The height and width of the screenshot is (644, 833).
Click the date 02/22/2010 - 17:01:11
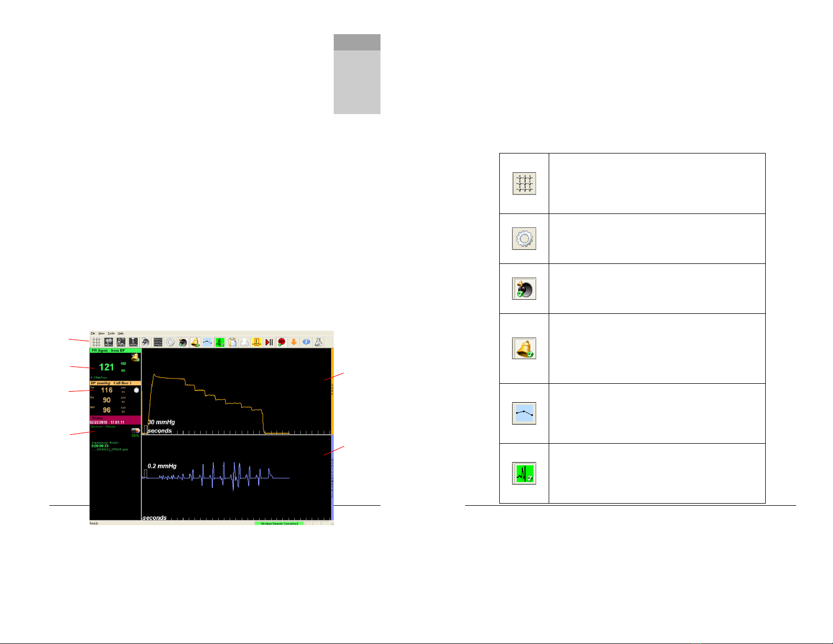coord(107,422)
